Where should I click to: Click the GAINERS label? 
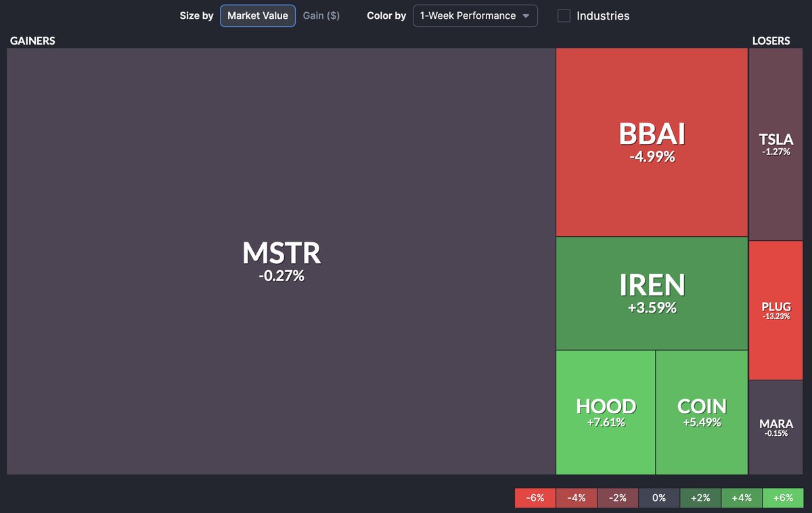32,41
